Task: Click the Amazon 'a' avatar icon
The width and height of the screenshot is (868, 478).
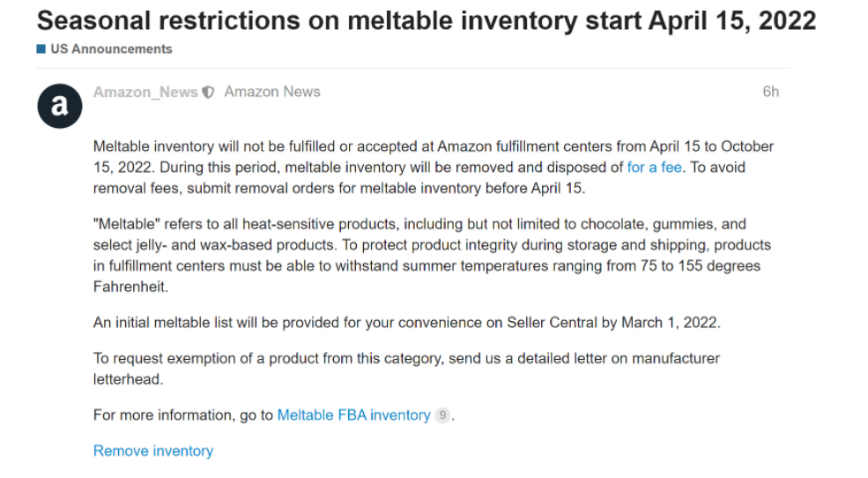Action: tap(59, 106)
